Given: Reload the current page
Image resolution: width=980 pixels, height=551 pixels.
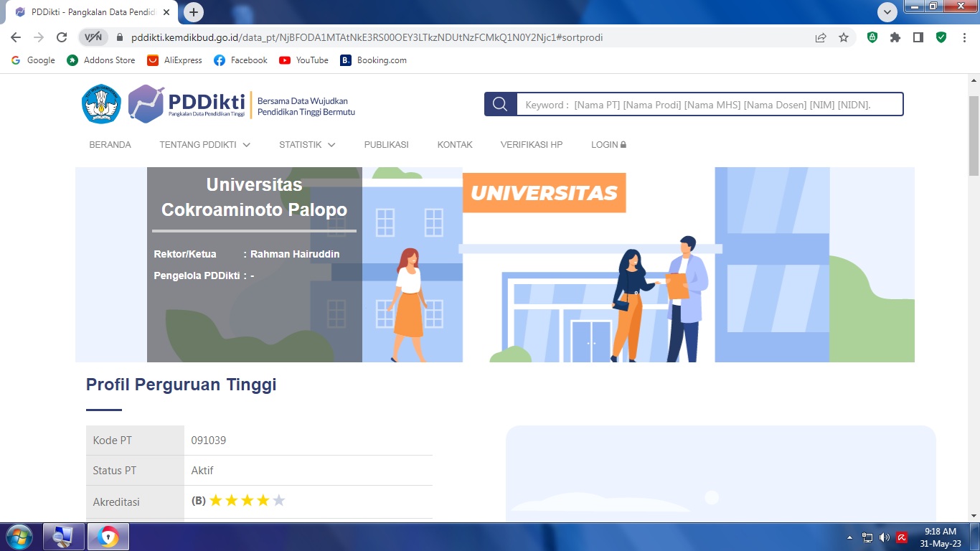Looking at the screenshot, I should click(x=62, y=37).
